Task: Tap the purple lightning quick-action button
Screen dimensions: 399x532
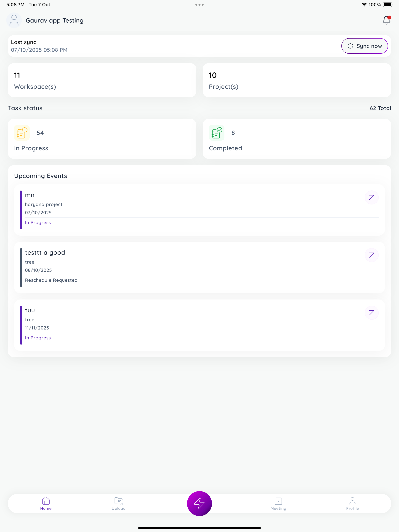Action: point(199,503)
